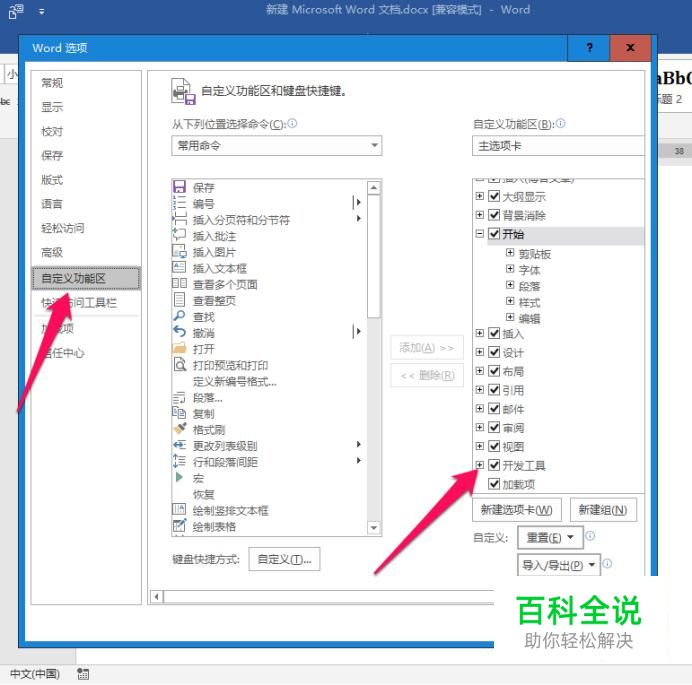Image resolution: width=692 pixels, height=685 pixels.
Task: Click the Macro (宏) play icon
Action: click(x=179, y=477)
